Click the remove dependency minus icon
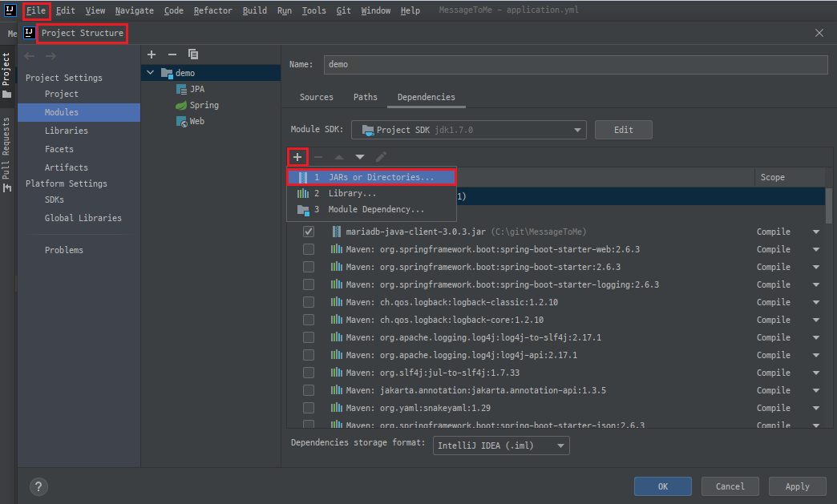 pos(318,156)
